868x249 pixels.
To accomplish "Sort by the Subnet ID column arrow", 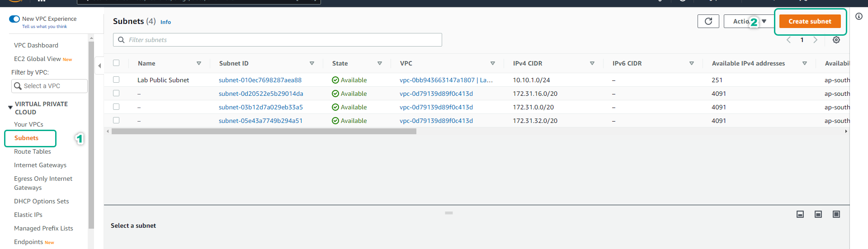I will [x=311, y=63].
